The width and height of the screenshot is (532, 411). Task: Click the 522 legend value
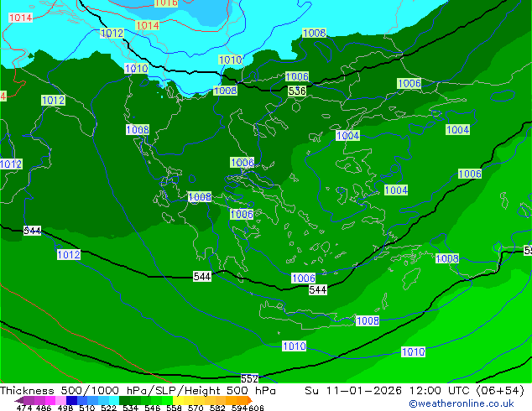(x=108, y=408)
